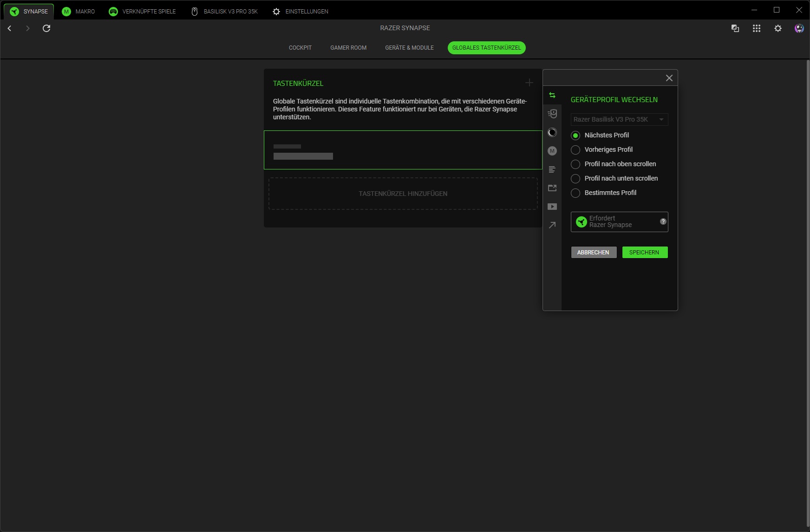Click the text function icon
The image size is (810, 532).
coord(552,169)
